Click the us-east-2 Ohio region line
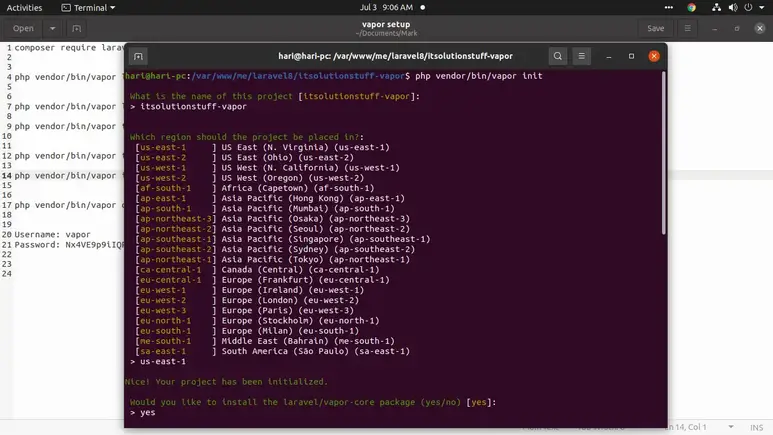This screenshot has width=773, height=435. tap(245, 158)
